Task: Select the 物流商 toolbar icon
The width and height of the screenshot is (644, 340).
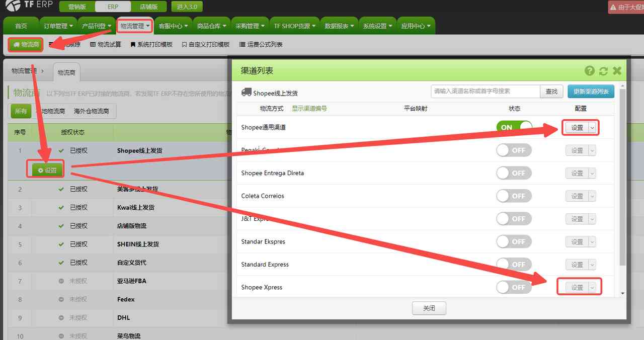Action: pyautogui.click(x=25, y=44)
